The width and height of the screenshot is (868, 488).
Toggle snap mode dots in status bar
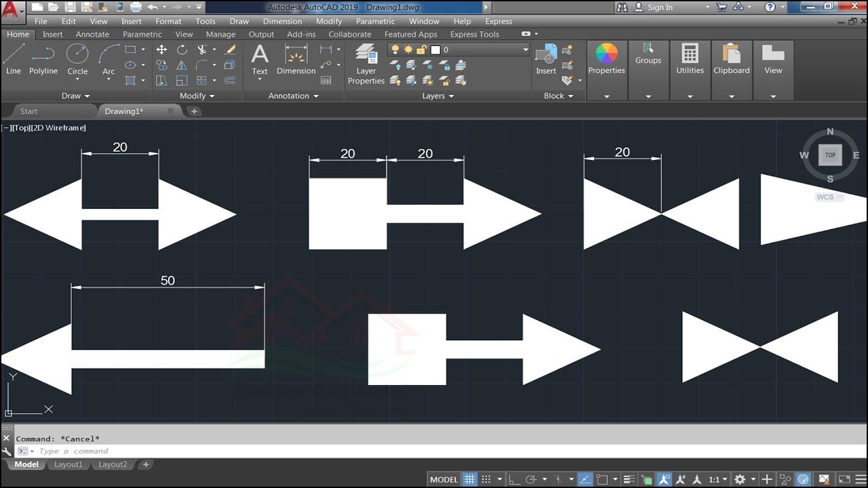click(x=486, y=479)
